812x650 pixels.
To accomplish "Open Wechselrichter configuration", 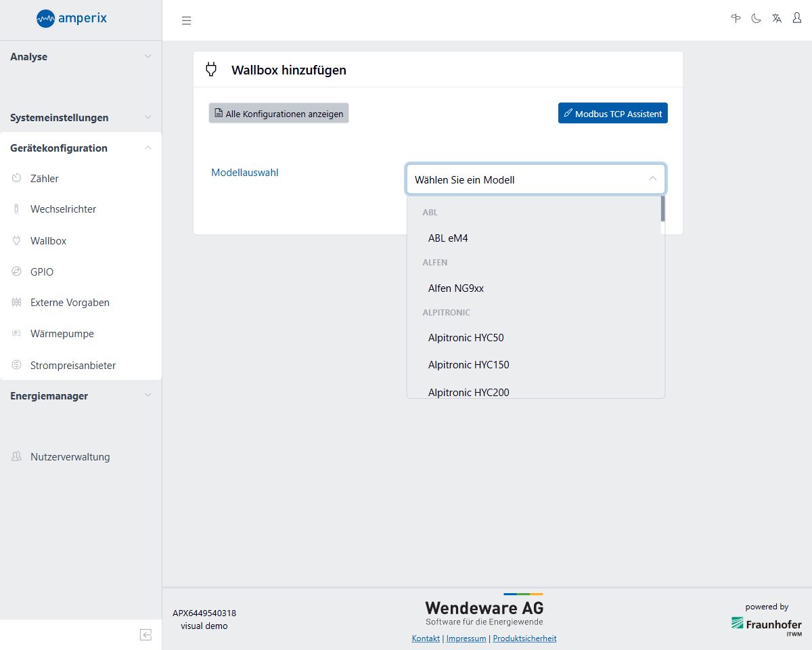I will (63, 209).
